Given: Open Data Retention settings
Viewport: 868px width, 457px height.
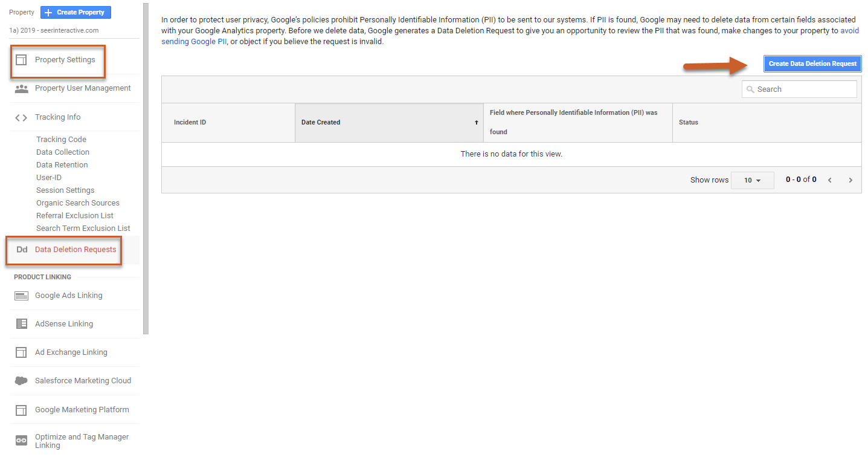Looking at the screenshot, I should (x=62, y=165).
